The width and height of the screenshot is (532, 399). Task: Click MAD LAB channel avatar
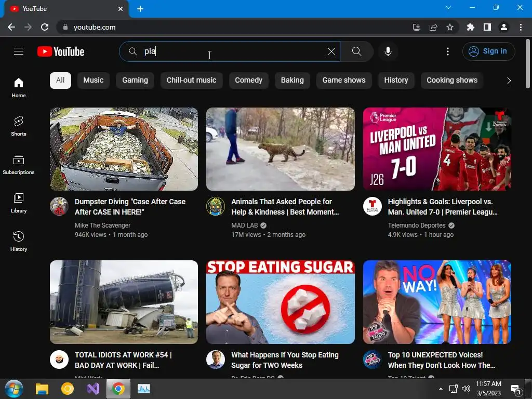click(x=216, y=206)
